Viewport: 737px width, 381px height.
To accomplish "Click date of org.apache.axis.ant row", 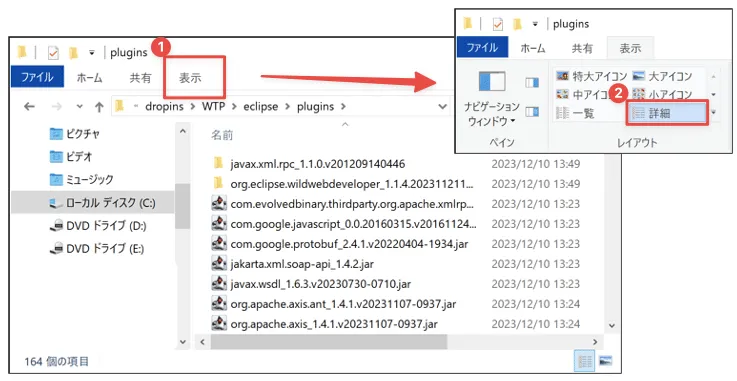I will [536, 304].
